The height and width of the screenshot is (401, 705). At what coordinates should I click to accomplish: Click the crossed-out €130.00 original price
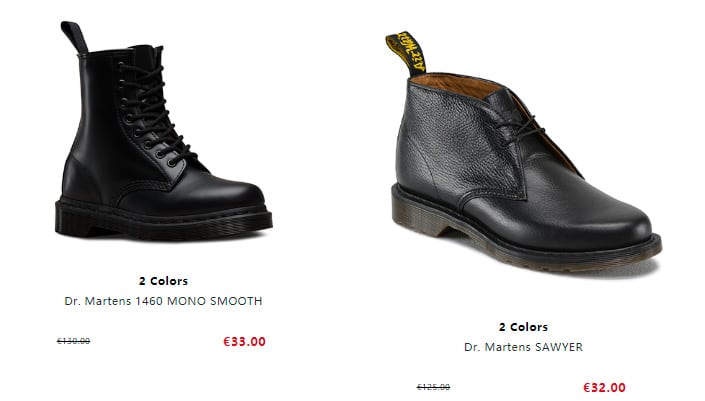(x=73, y=341)
